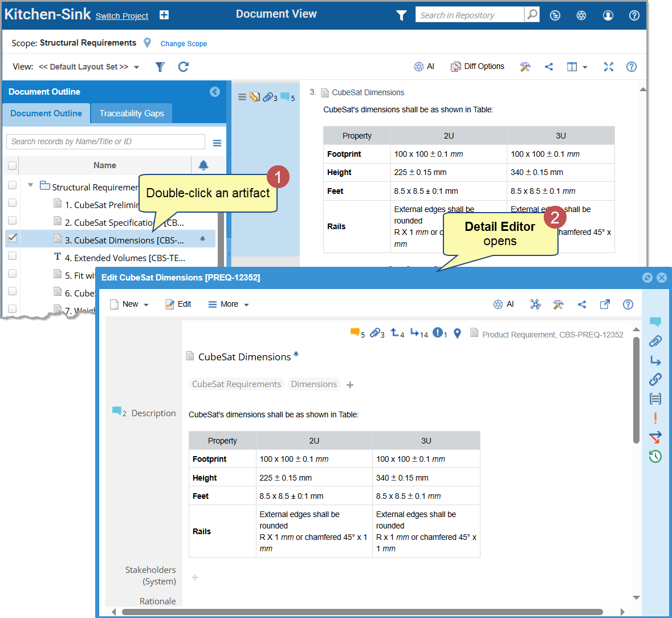This screenshot has height=618, width=672.
Task: Click the filter funnel icon in header
Action: click(x=401, y=15)
